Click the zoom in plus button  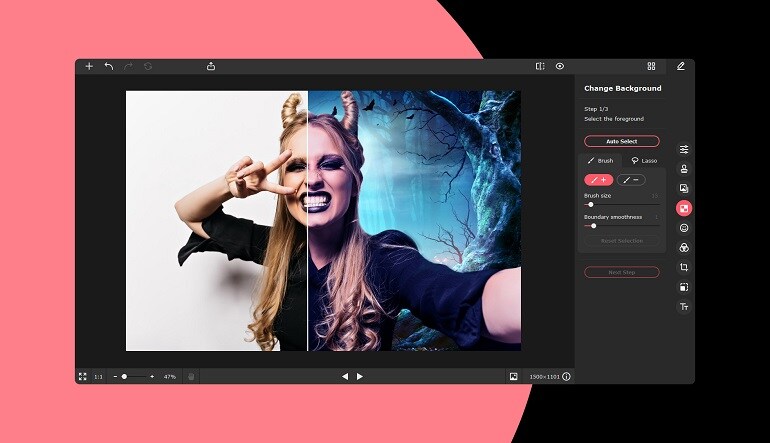[152, 377]
